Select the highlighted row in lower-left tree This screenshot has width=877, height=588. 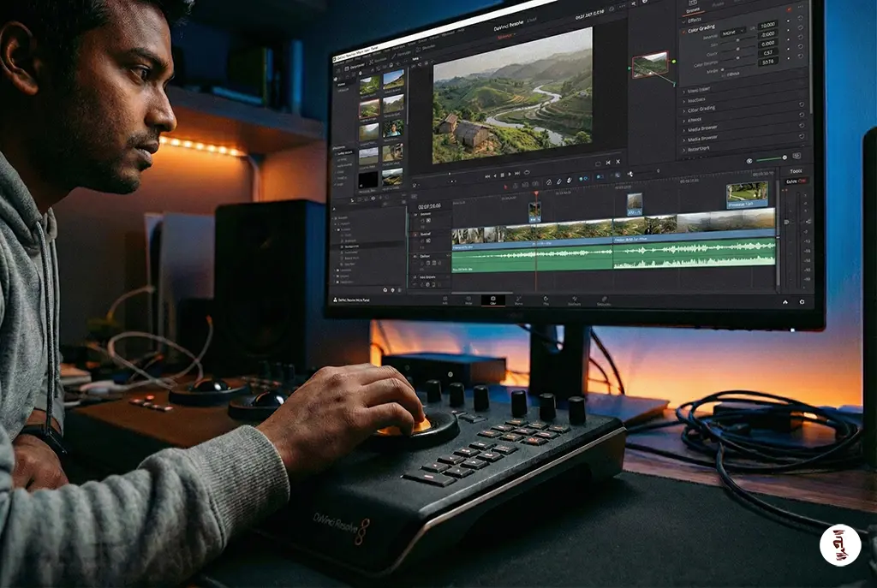[369, 246]
